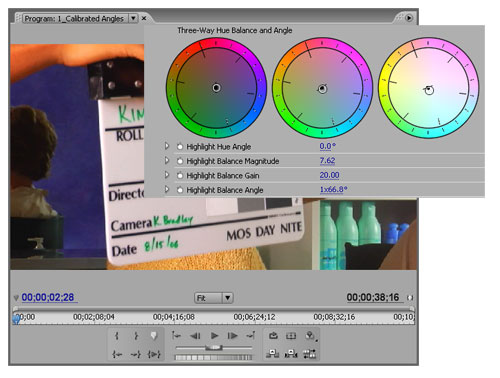Screen dimensions: 500x378
Task: Step back one frame
Action: (x=195, y=336)
